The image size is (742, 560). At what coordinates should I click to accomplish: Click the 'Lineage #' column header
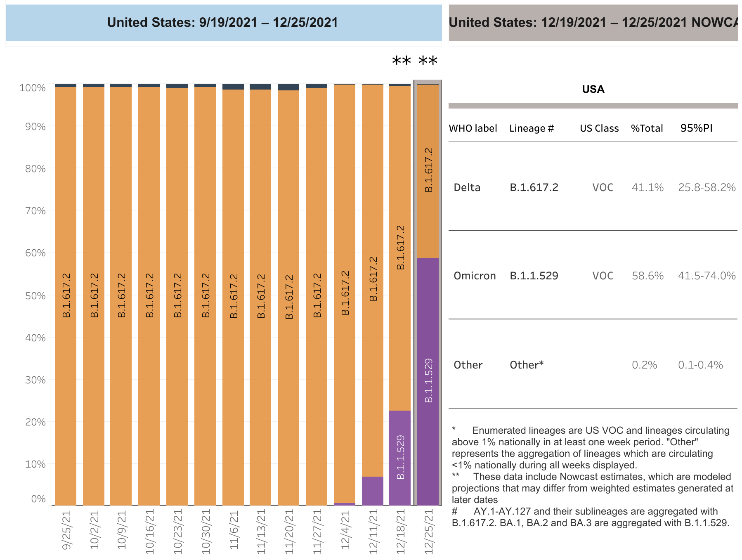pyautogui.click(x=531, y=128)
